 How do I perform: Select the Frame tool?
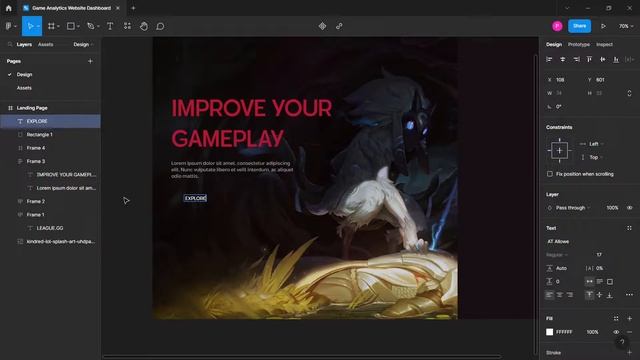pos(51,26)
